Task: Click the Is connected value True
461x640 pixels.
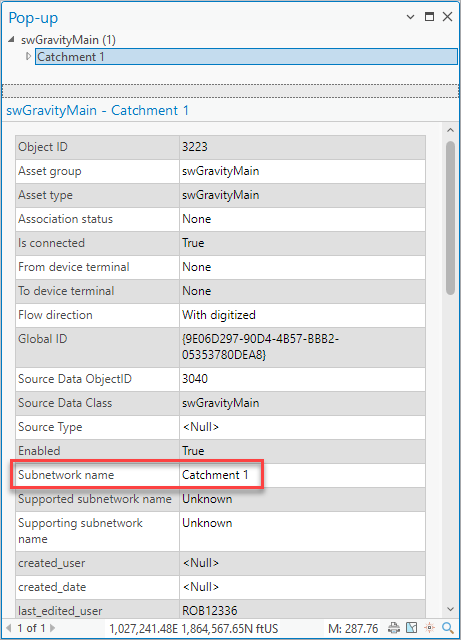Action: point(193,243)
